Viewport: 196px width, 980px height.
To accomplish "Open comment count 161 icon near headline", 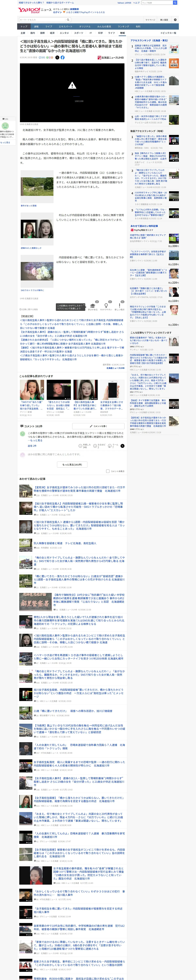I will click(x=42, y=57).
